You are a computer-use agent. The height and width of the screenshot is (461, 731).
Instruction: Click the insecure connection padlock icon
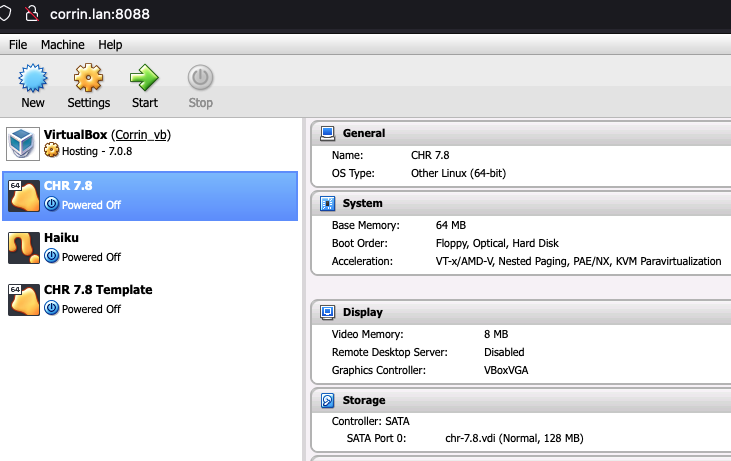[32, 14]
